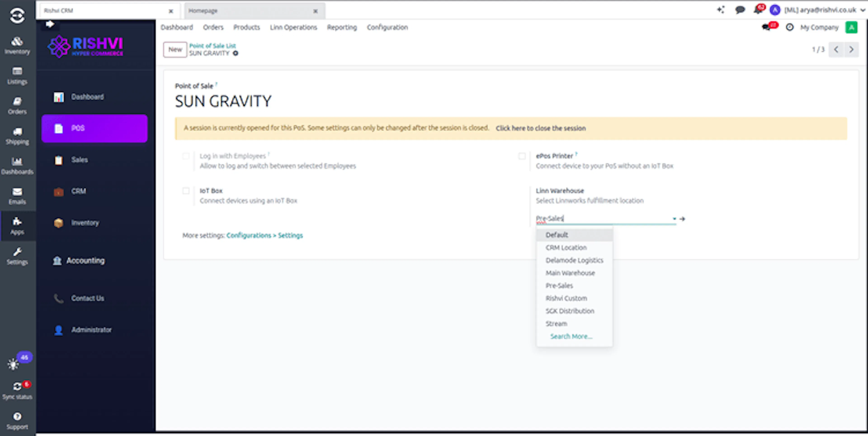Open Orders in the left rail

17,106
